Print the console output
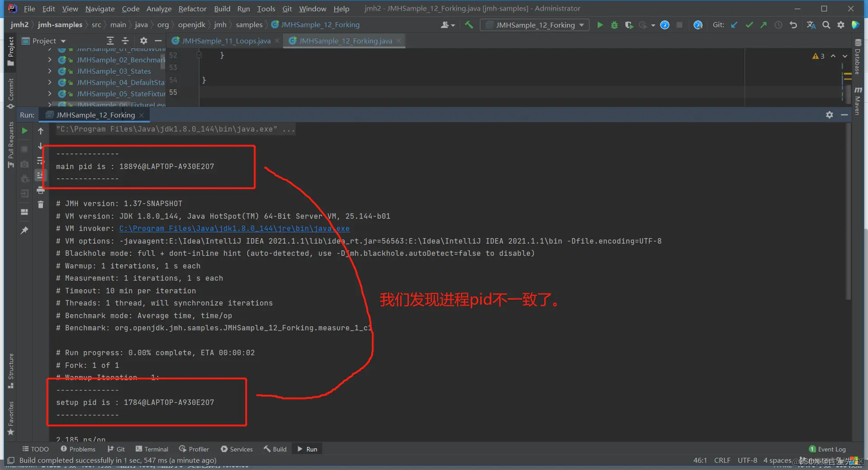The image size is (868, 470). [41, 190]
